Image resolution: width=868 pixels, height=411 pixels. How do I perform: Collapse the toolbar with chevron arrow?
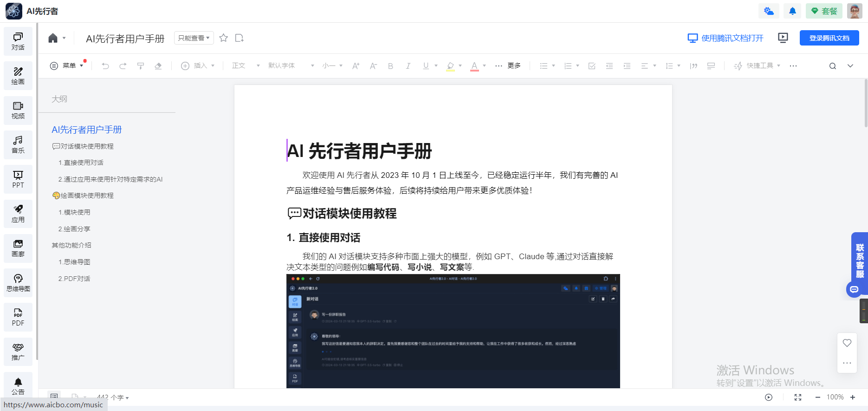pos(850,66)
